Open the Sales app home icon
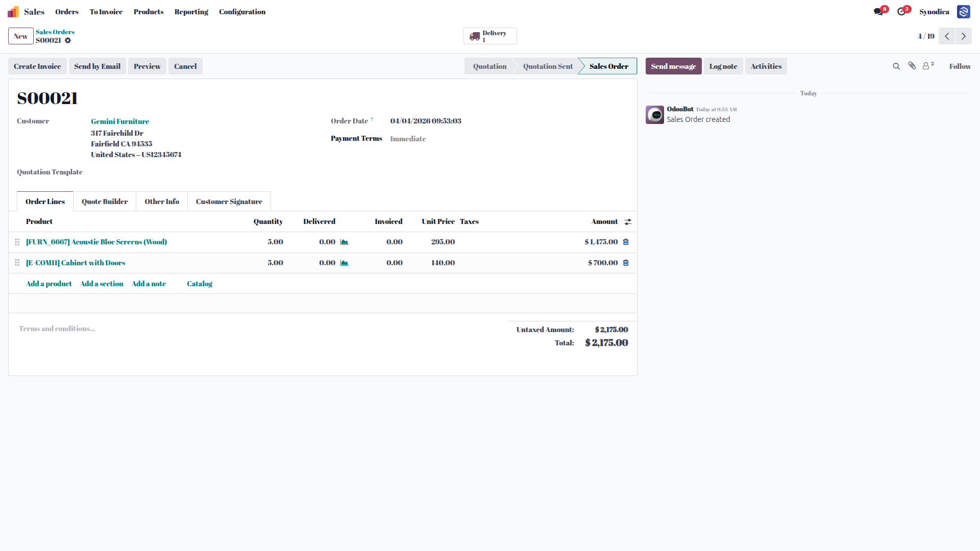980x551 pixels. (x=13, y=12)
